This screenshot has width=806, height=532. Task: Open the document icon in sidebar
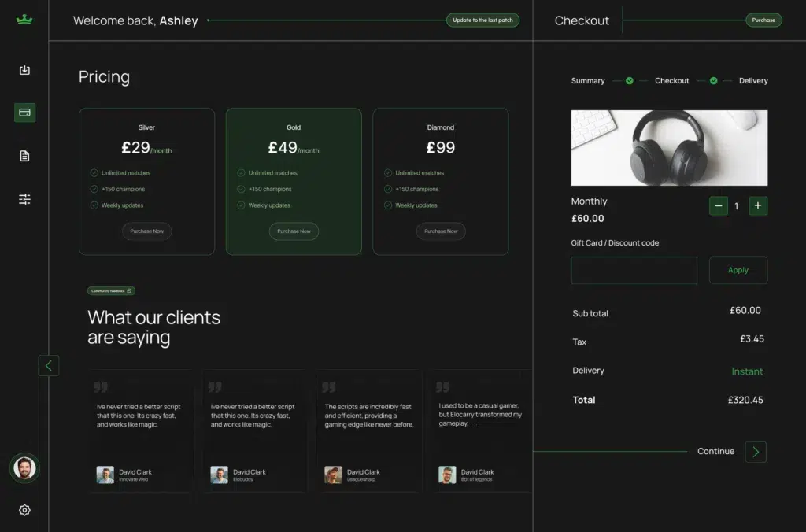(x=24, y=156)
